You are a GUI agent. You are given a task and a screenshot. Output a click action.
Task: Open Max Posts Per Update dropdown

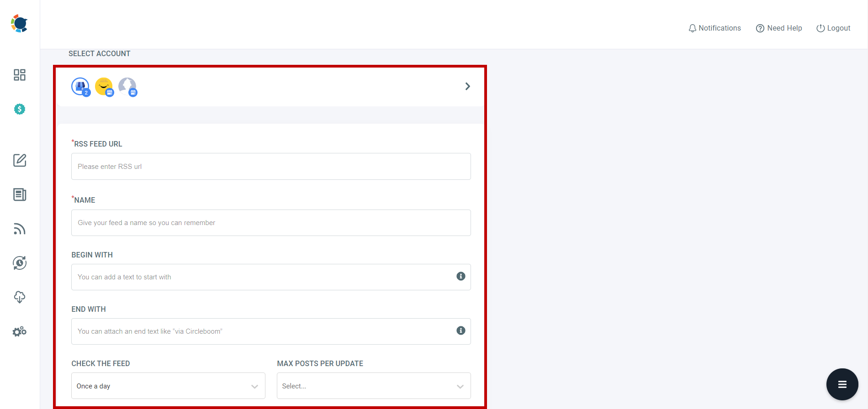tap(373, 386)
